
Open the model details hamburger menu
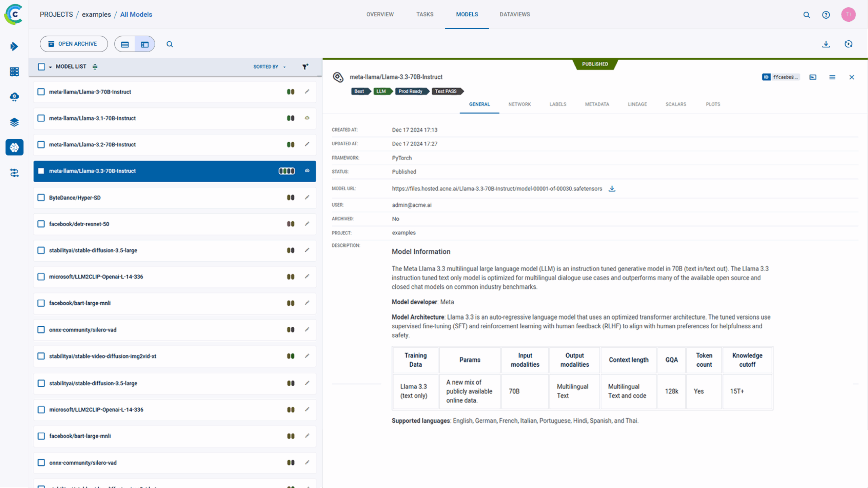(832, 77)
